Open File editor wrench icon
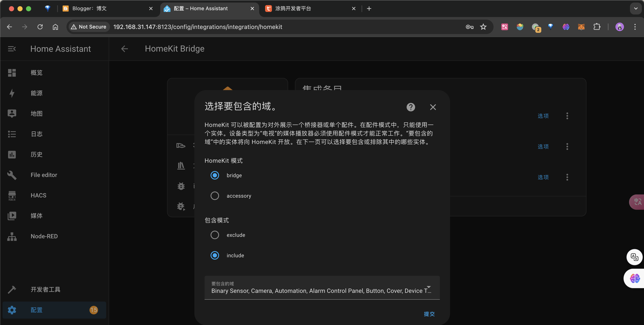The height and width of the screenshot is (325, 644). point(12,175)
